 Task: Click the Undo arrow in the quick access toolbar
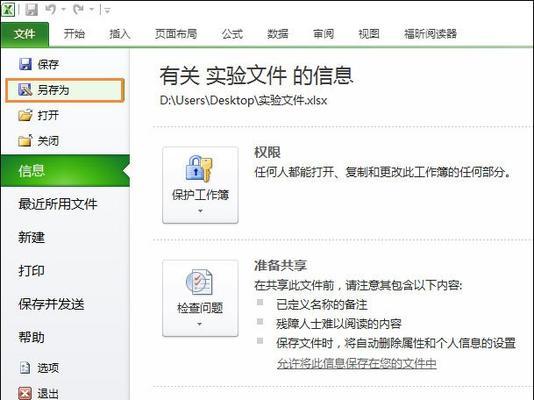pyautogui.click(x=51, y=9)
